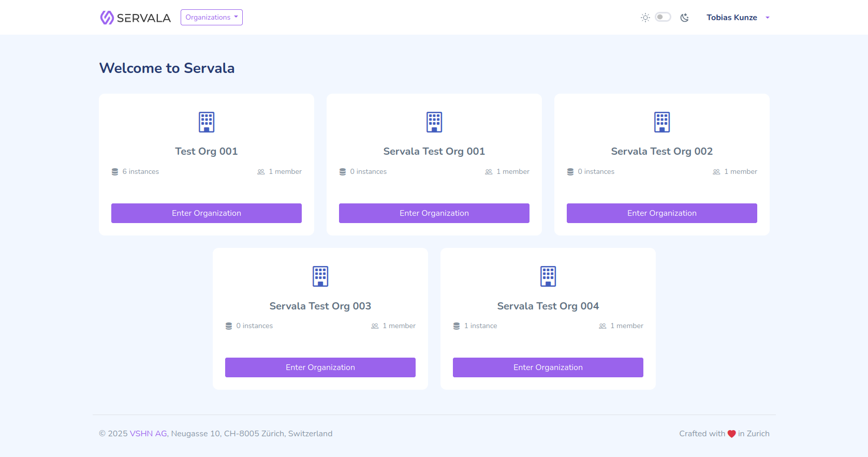Screen dimensions: 868x457
Task: Enter organization Servala Test Org 002
Action: 661,213
